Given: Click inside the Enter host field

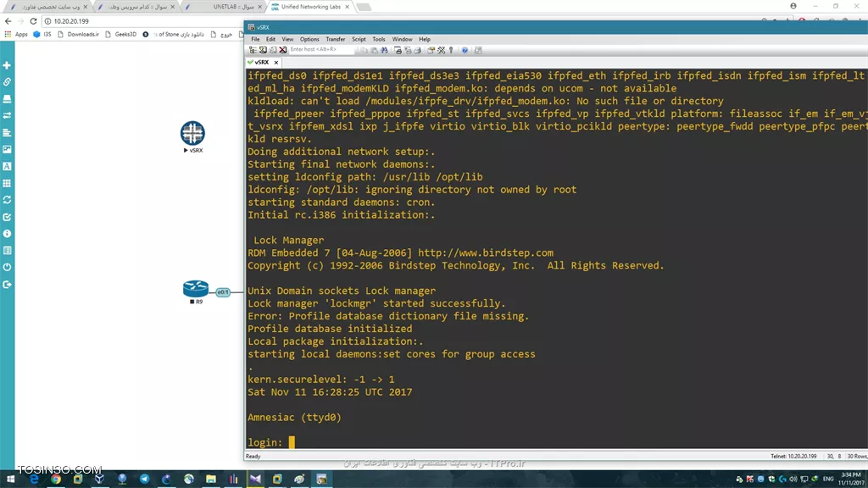Looking at the screenshot, I should coord(322,50).
